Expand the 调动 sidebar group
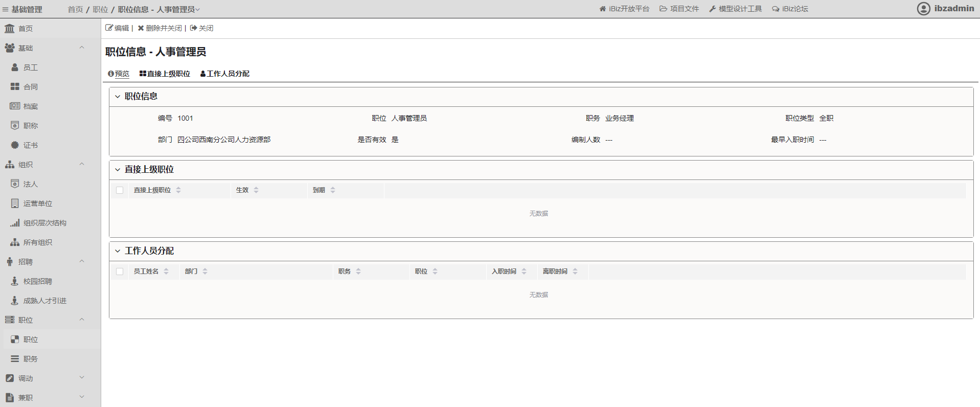 click(82, 378)
